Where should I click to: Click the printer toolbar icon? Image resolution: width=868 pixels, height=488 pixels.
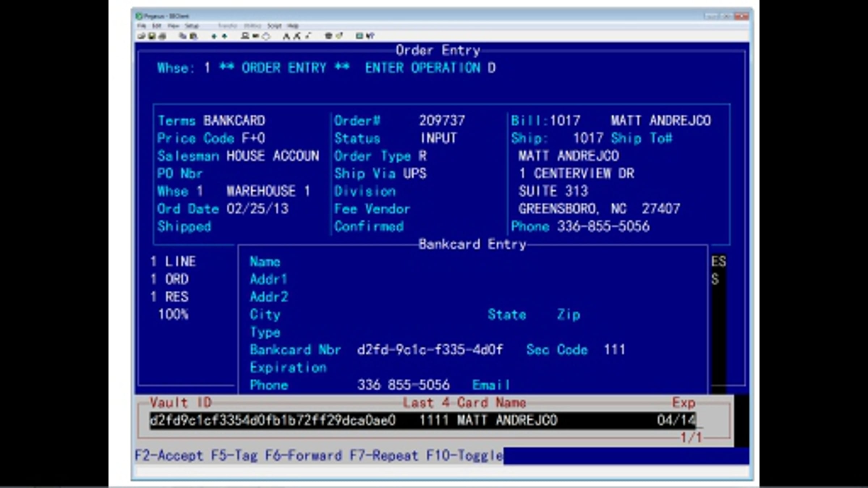[162, 36]
